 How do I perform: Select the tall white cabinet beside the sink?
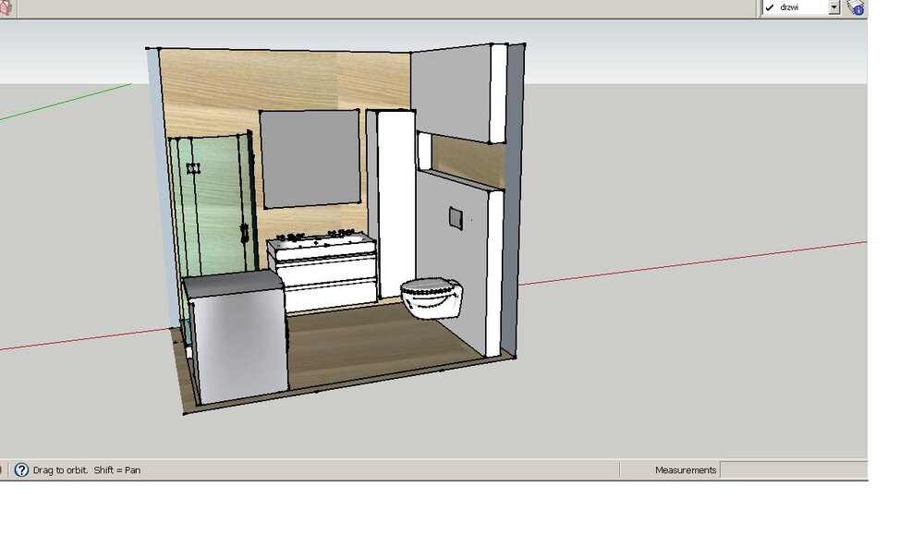pos(394,203)
